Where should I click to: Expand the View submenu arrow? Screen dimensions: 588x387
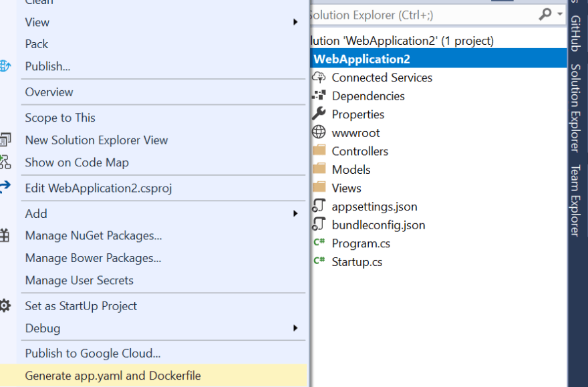coord(295,22)
